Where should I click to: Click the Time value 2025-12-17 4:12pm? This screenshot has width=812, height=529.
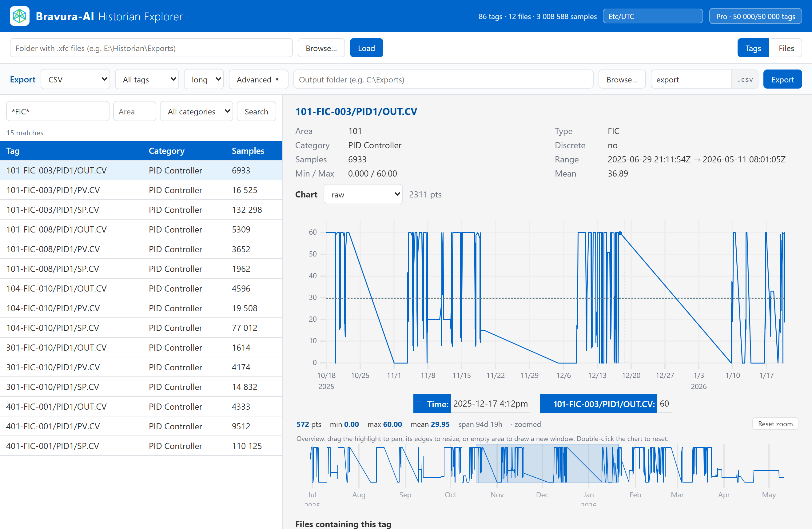pyautogui.click(x=490, y=404)
